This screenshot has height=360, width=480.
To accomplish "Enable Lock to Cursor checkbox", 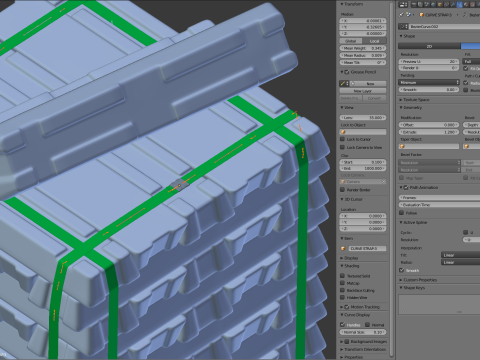I will pyautogui.click(x=342, y=139).
